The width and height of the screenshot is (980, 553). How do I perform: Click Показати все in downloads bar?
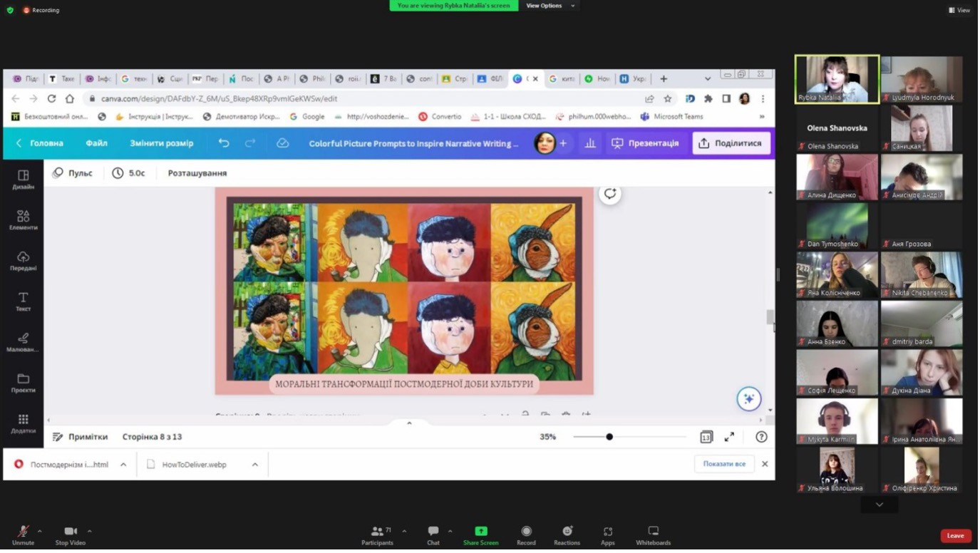click(x=724, y=464)
